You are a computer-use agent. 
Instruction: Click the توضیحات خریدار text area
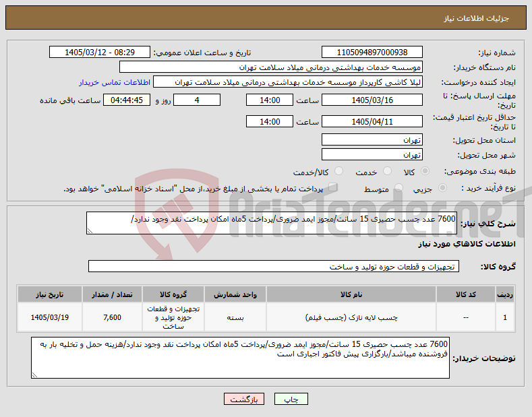point(240,358)
